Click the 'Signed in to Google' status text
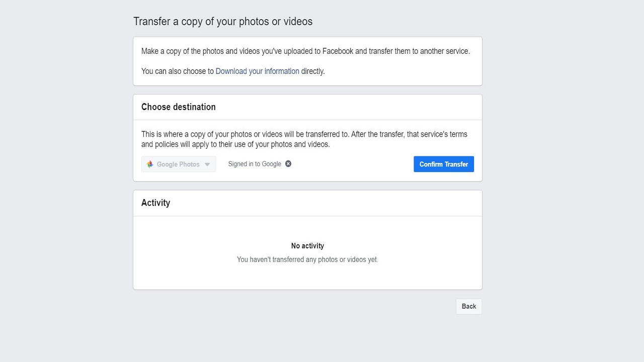This screenshot has height=362, width=644. tap(255, 164)
